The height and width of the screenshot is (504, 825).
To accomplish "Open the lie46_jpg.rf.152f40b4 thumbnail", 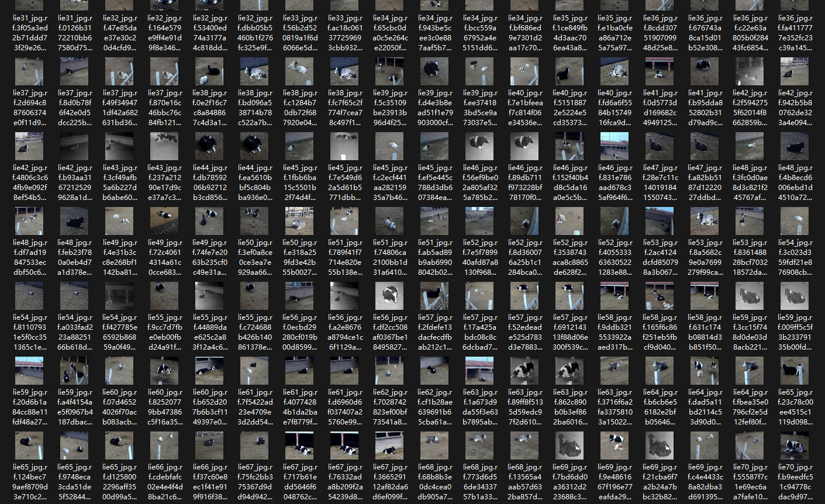I will (569, 146).
